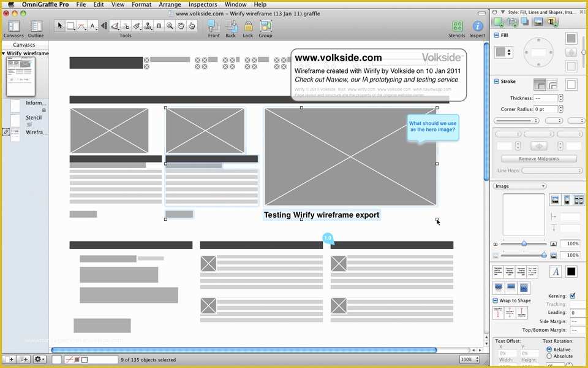Lock the selected objects

pyautogui.click(x=248, y=29)
